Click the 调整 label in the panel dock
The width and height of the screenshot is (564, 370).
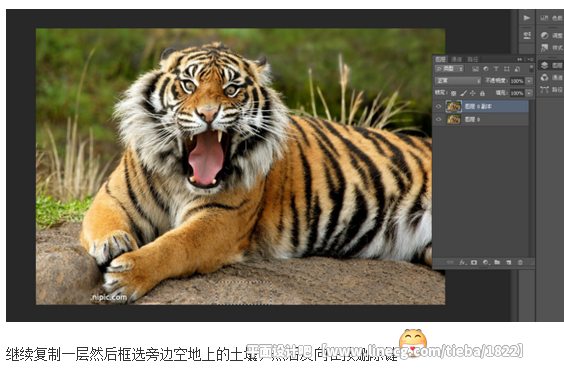click(x=557, y=35)
